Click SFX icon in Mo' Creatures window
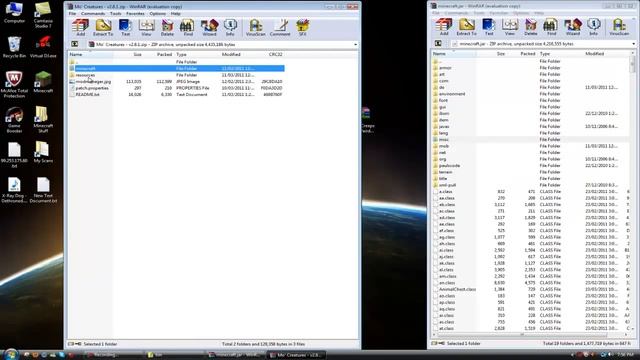This screenshot has width=640, height=360. (x=302, y=27)
